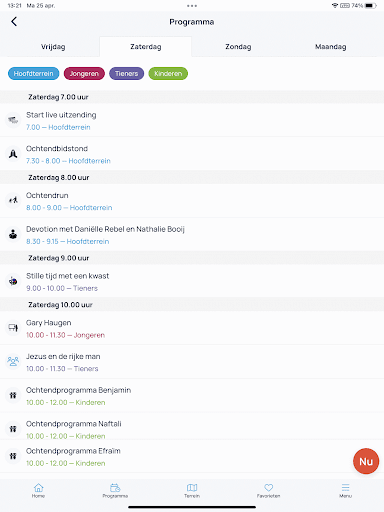This screenshot has width=384, height=512.
Task: Switch to the Zondag tab
Action: 238,47
